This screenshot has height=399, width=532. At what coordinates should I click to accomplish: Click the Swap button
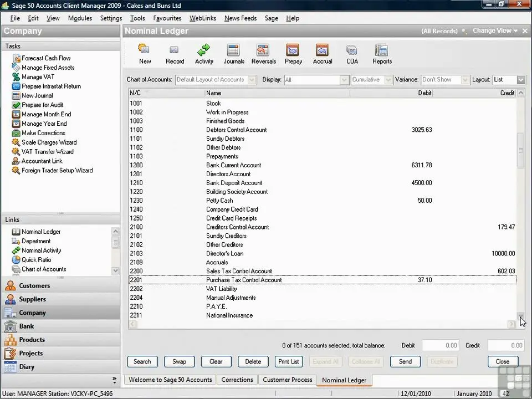click(179, 362)
